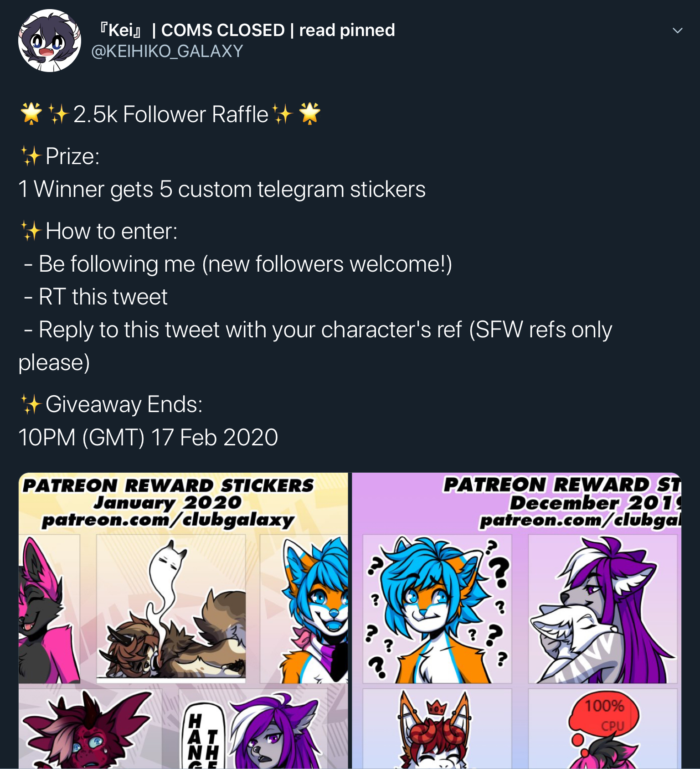
Task: Click the sparkles emoji next to Prize
Action: (x=31, y=156)
